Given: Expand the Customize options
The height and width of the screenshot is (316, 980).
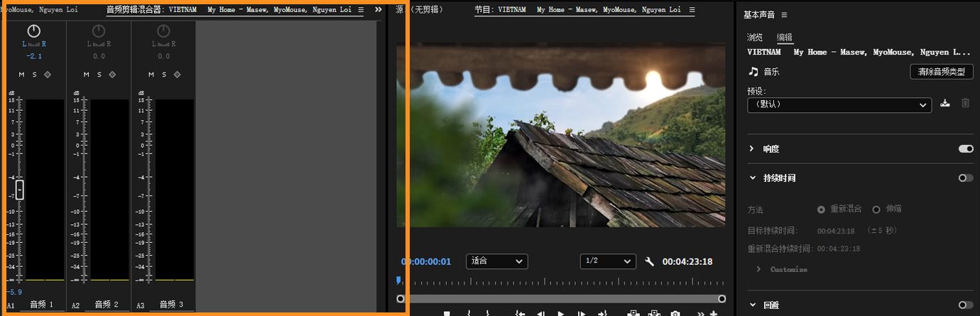Looking at the screenshot, I should [x=758, y=269].
